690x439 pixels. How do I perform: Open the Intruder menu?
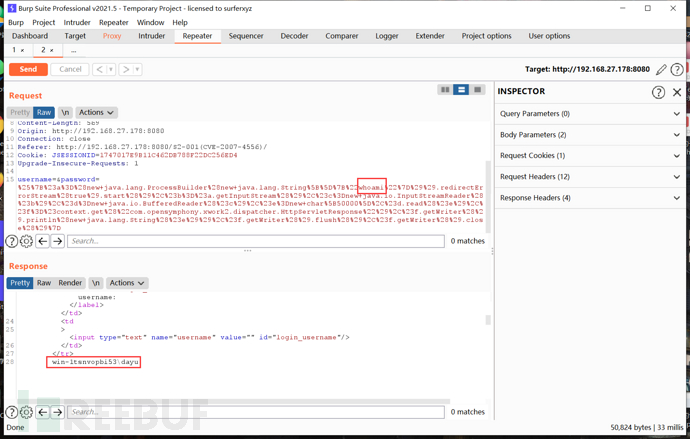77,22
